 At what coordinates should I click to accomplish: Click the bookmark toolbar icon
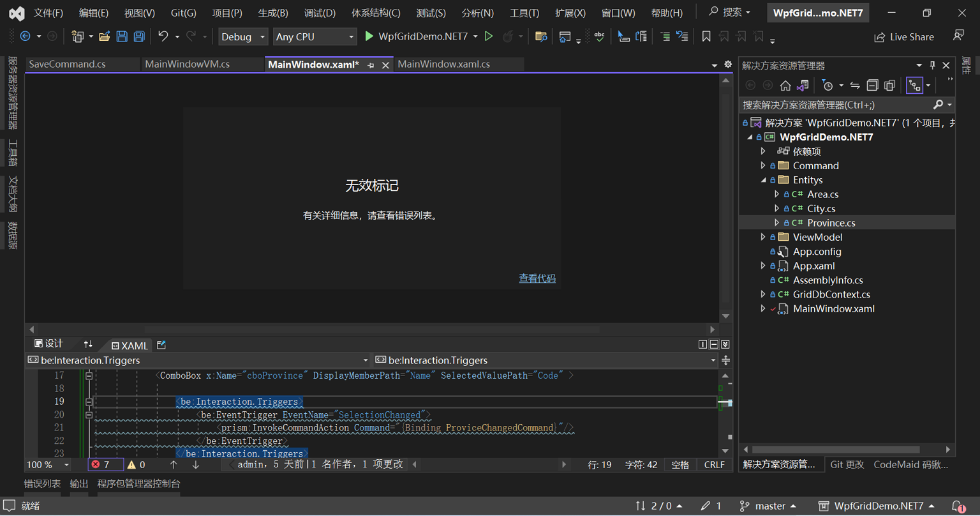(x=706, y=36)
